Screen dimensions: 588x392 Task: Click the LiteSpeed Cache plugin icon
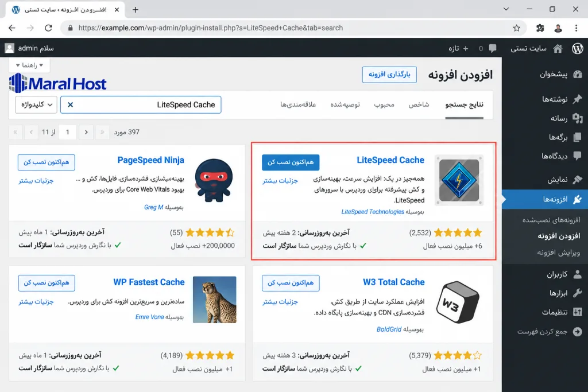click(459, 180)
